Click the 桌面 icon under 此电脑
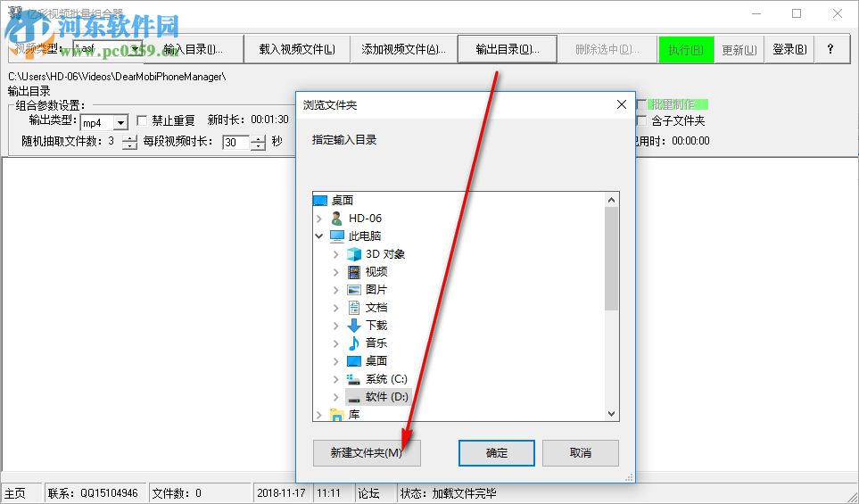 (354, 361)
